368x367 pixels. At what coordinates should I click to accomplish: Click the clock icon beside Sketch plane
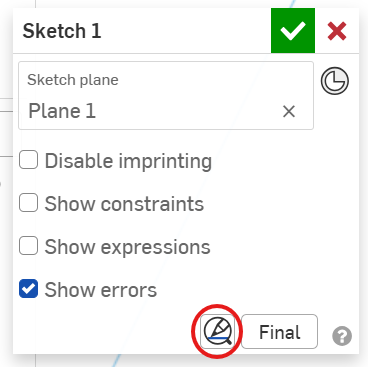click(x=335, y=81)
